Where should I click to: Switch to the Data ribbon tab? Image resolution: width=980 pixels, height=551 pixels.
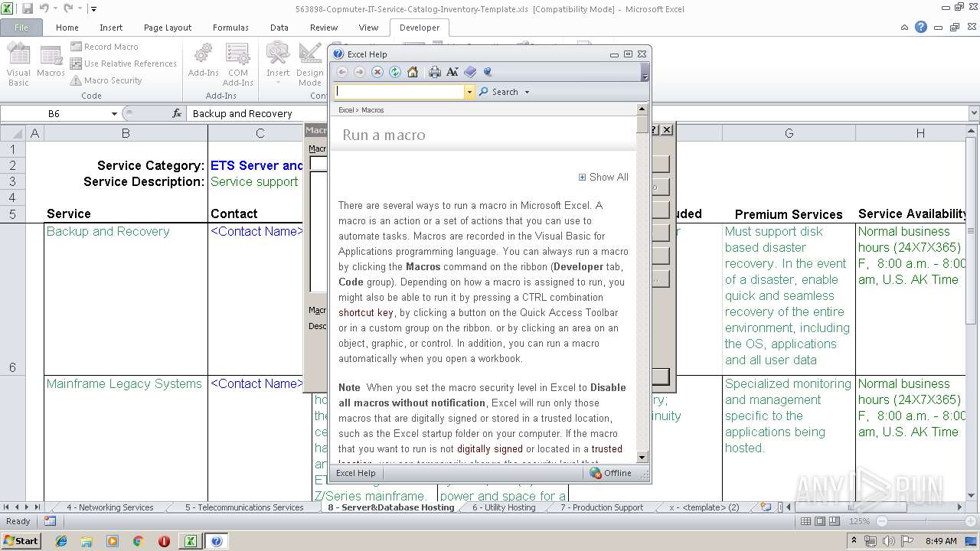tap(279, 28)
